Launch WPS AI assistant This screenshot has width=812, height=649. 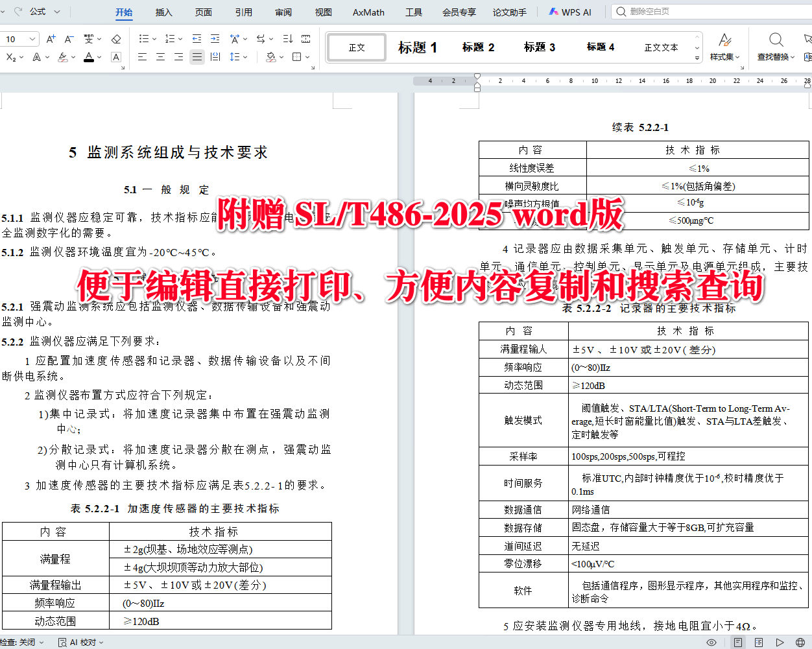pos(570,12)
